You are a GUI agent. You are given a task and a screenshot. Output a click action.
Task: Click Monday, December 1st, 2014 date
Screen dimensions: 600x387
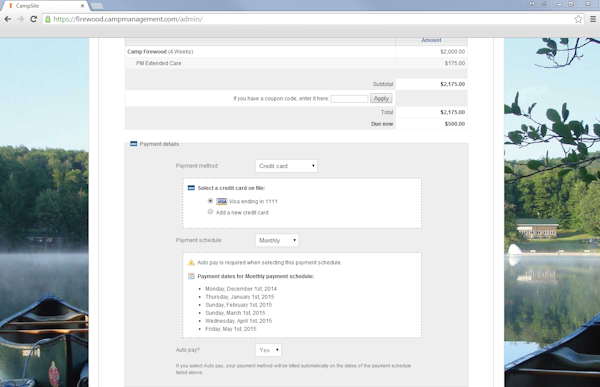click(241, 289)
